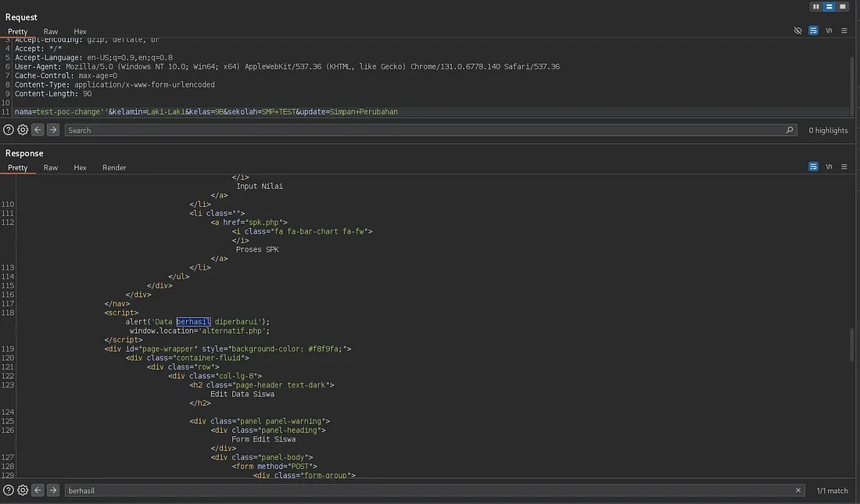Screen dimensions: 860x504
Task: Go to previous match in Response search
Action: [38, 490]
